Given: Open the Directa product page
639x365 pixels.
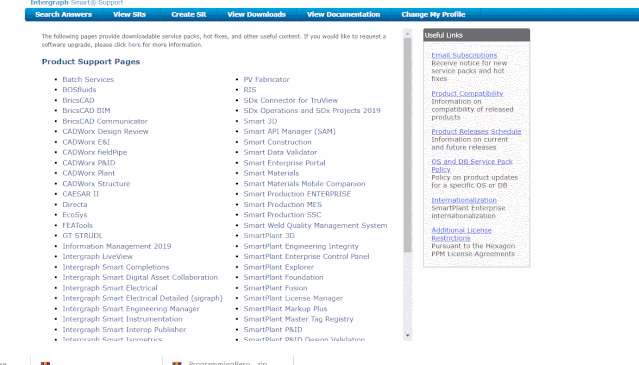Looking at the screenshot, I should 75,204.
